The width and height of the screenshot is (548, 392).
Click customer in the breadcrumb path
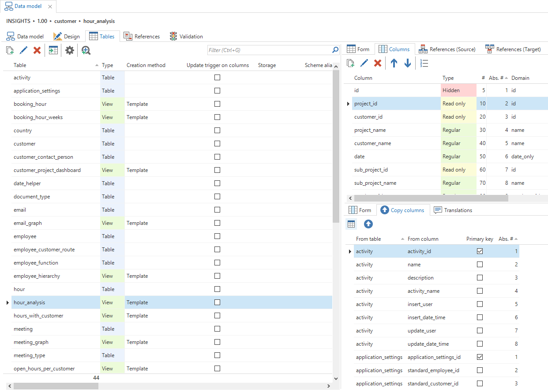tap(65, 21)
